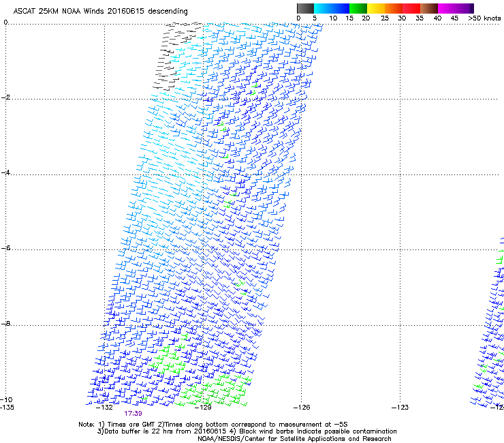Click the partial wind swath at the right edge
504x443 pixels.
click(x=488, y=322)
